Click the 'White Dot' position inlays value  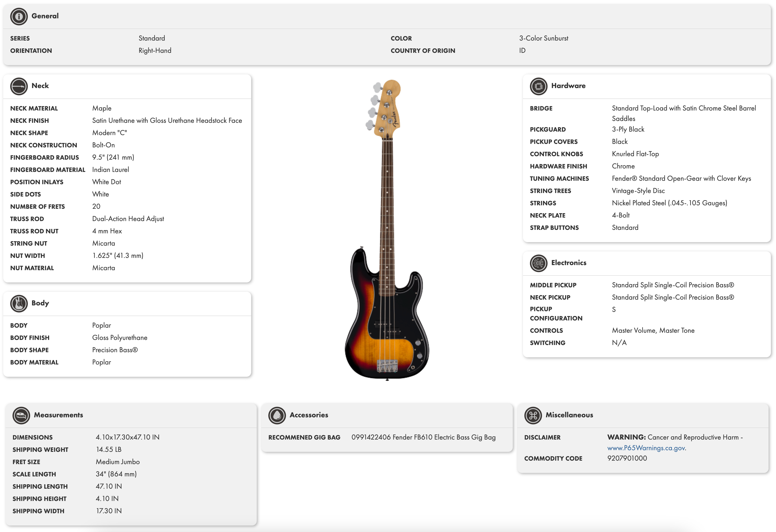106,182
